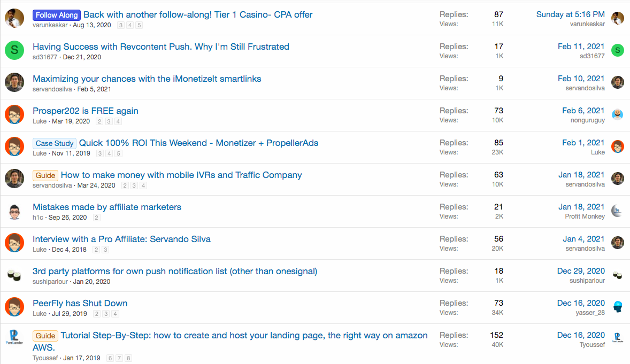The height and width of the screenshot is (364, 630).
Task: Click sushi avatar left of push notification thread
Action: (x=14, y=275)
